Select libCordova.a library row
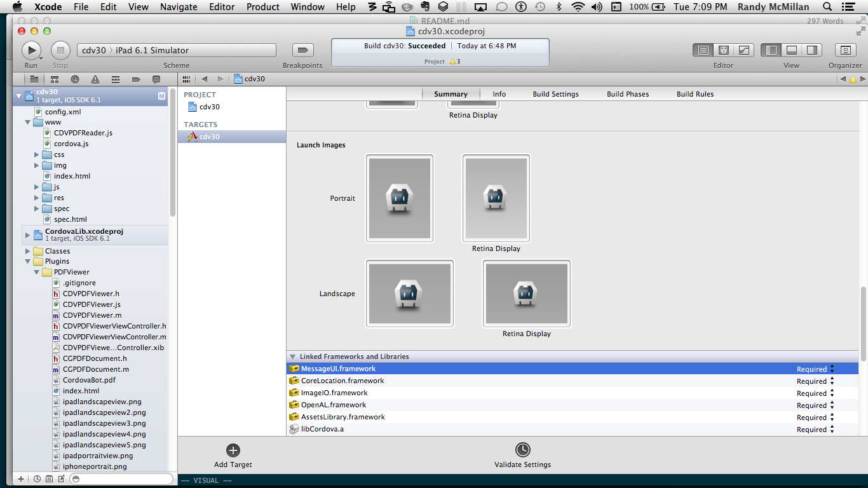Image resolution: width=868 pixels, height=488 pixels. (x=572, y=429)
